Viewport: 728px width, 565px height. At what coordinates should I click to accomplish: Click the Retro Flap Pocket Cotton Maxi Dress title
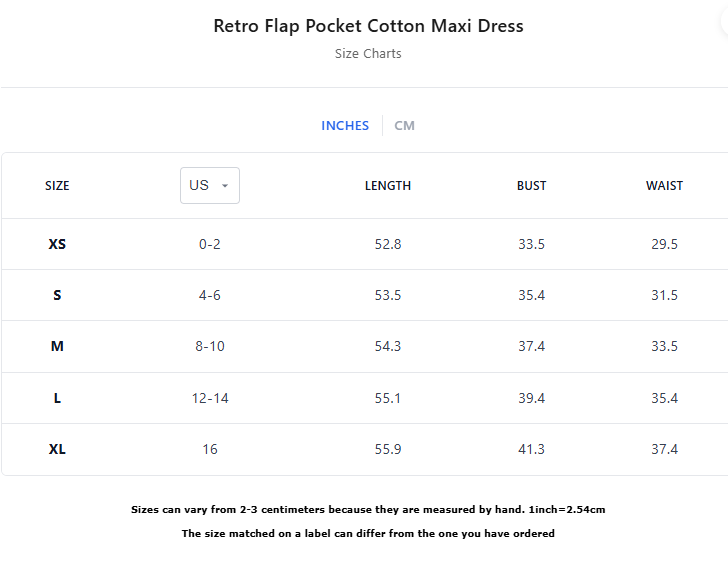tap(368, 26)
